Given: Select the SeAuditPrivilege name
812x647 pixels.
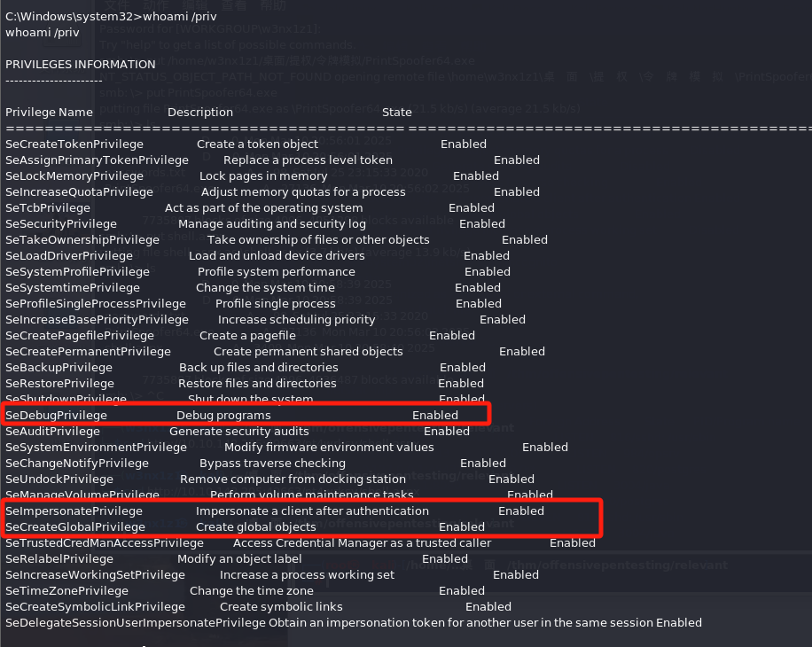Looking at the screenshot, I should (x=53, y=432).
